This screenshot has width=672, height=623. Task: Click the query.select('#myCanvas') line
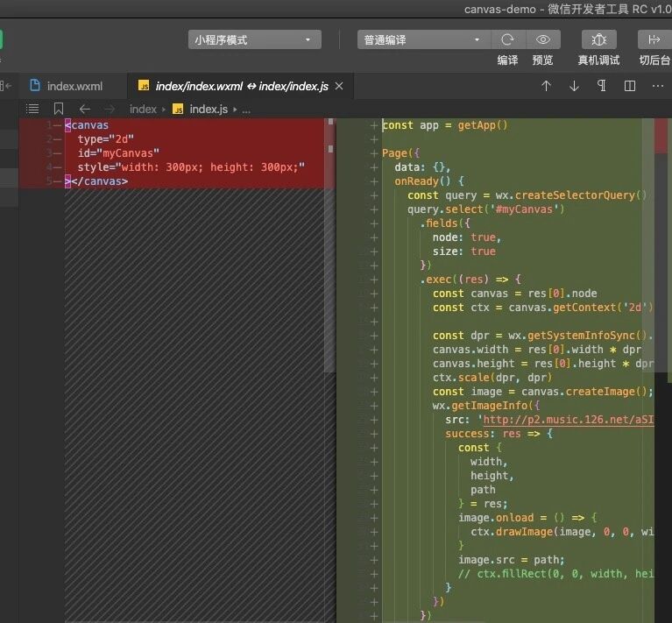coord(485,209)
